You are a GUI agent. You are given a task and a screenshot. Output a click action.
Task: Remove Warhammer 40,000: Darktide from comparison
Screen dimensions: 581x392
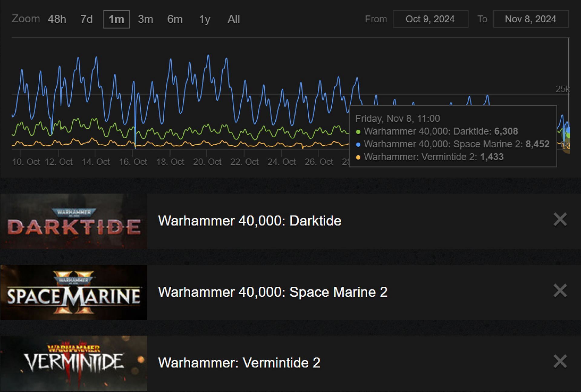coord(560,219)
